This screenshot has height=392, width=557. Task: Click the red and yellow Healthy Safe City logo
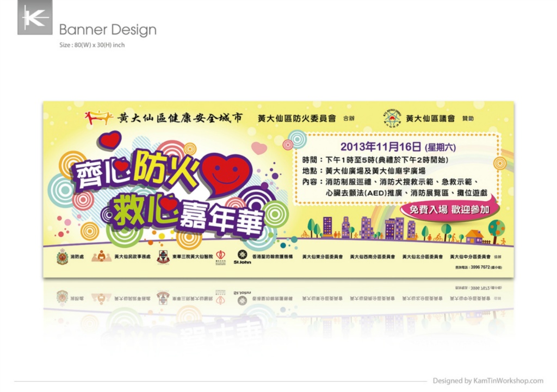[x=100, y=117]
